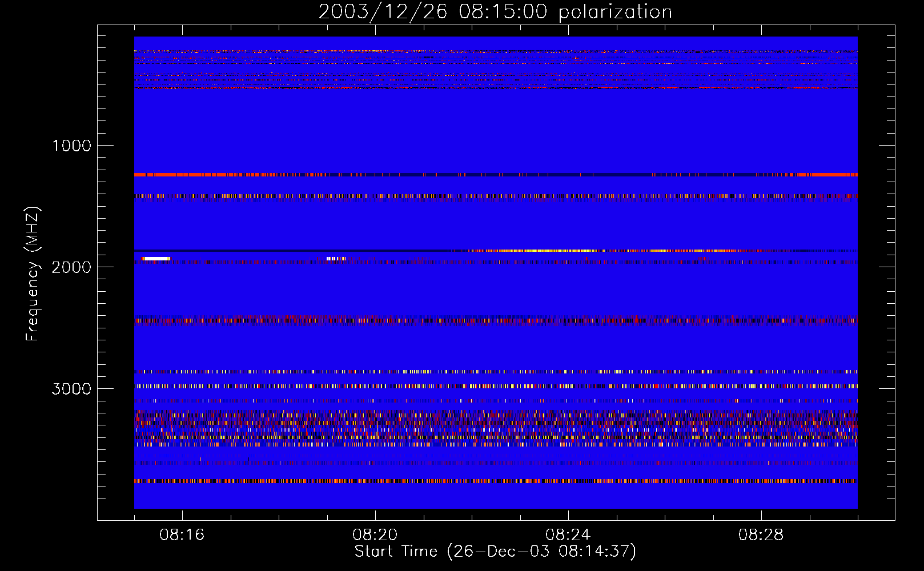Click the 3000 frequency tick label
Screen dimensions: 924x571
click(x=71, y=389)
